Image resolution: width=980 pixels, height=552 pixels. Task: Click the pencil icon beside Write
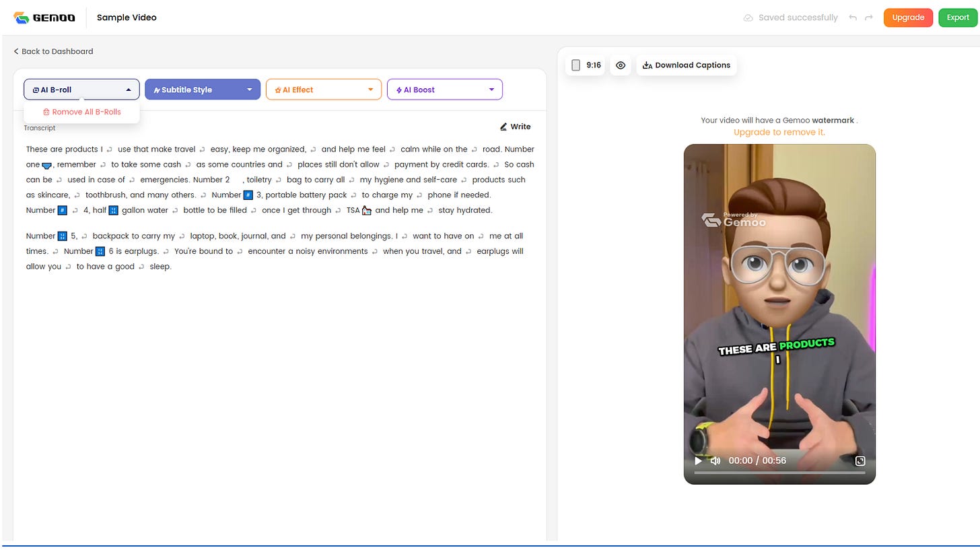coord(503,127)
